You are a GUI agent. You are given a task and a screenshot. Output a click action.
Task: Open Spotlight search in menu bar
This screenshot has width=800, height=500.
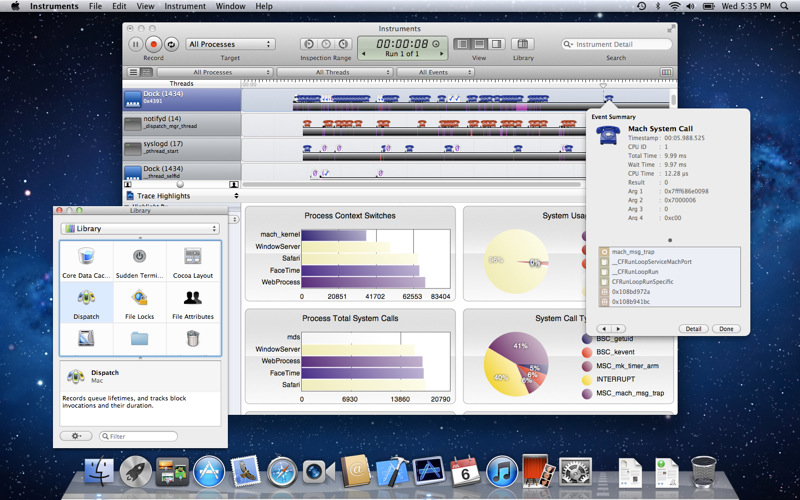click(784, 6)
